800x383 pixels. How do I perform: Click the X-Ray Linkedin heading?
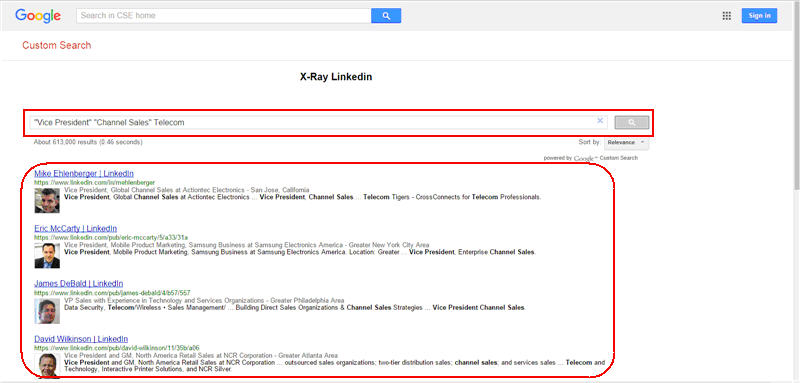click(x=336, y=77)
